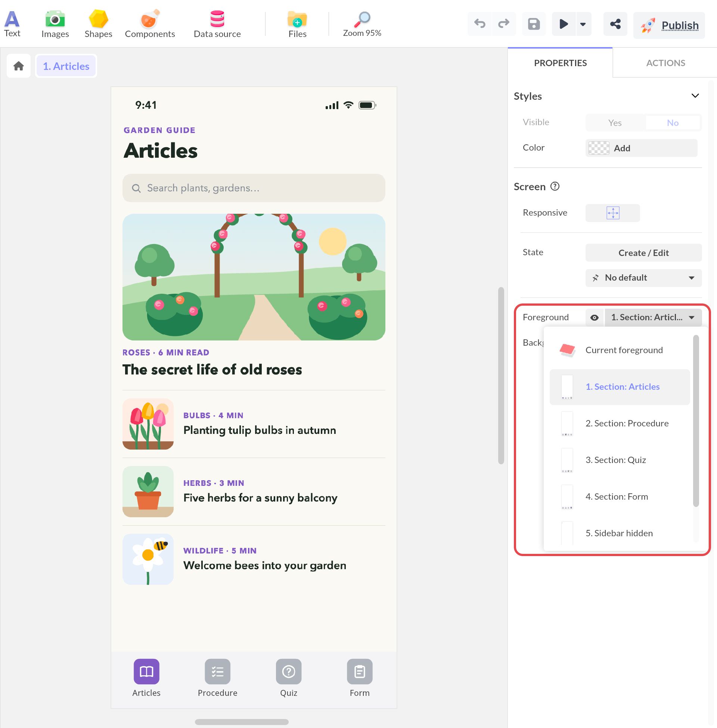This screenshot has width=717, height=728.
Task: Open the preview play options arrow
Action: pos(583,24)
